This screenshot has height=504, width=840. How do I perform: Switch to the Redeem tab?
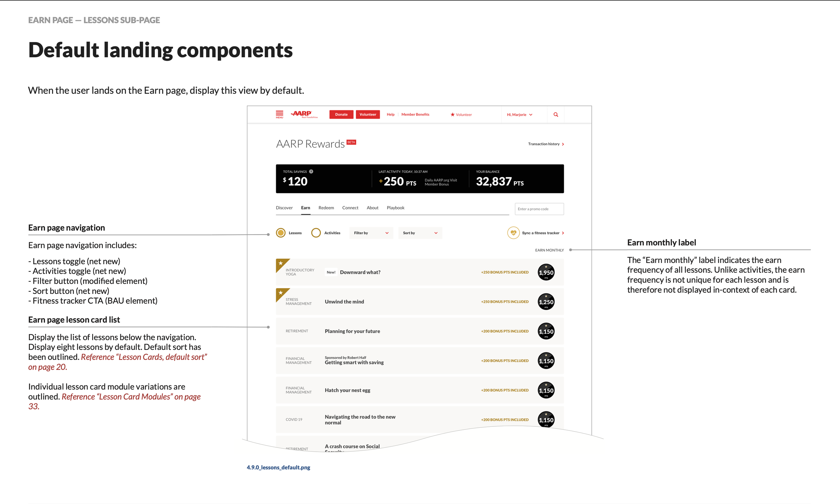(x=326, y=208)
